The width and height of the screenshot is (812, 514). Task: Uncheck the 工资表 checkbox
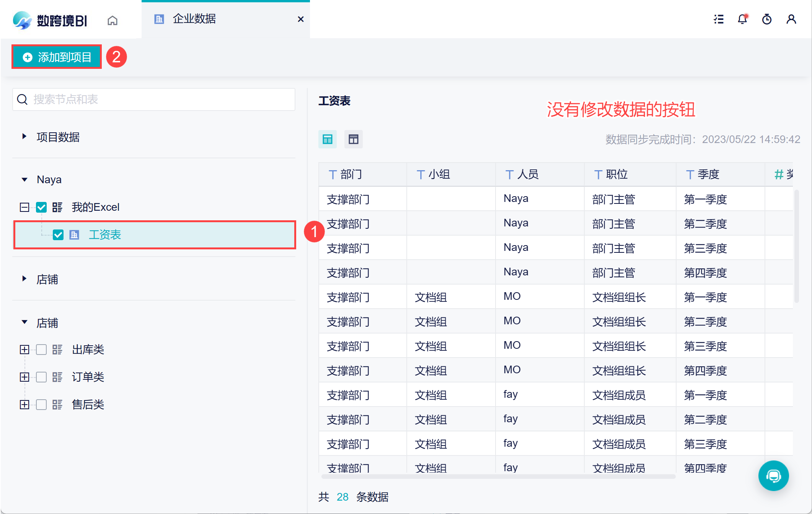click(x=58, y=235)
